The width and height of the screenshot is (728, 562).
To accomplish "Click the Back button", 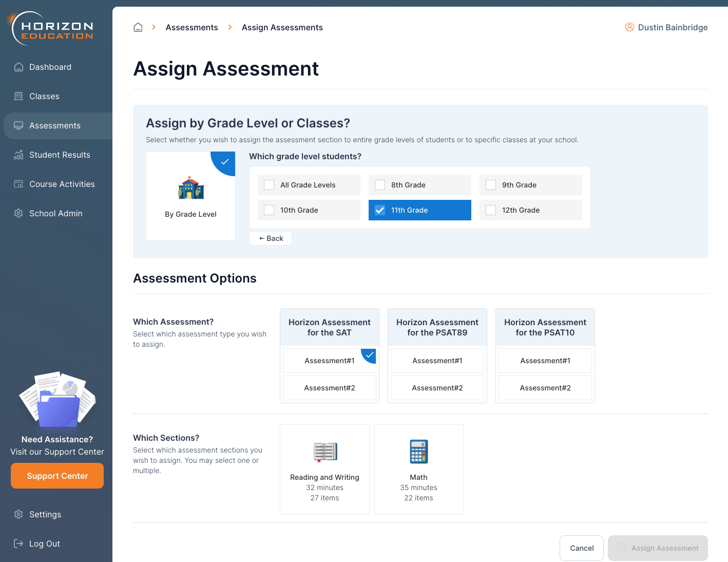I will pyautogui.click(x=271, y=238).
